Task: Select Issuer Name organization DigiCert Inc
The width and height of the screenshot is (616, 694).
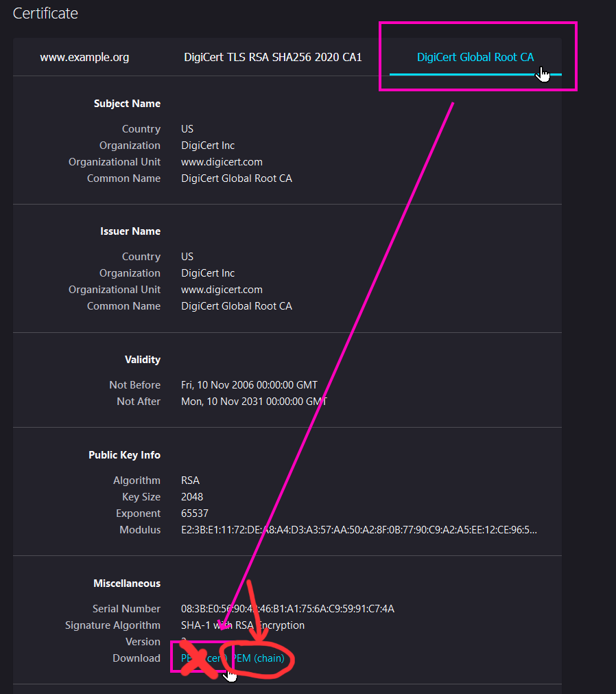Action: coord(208,273)
